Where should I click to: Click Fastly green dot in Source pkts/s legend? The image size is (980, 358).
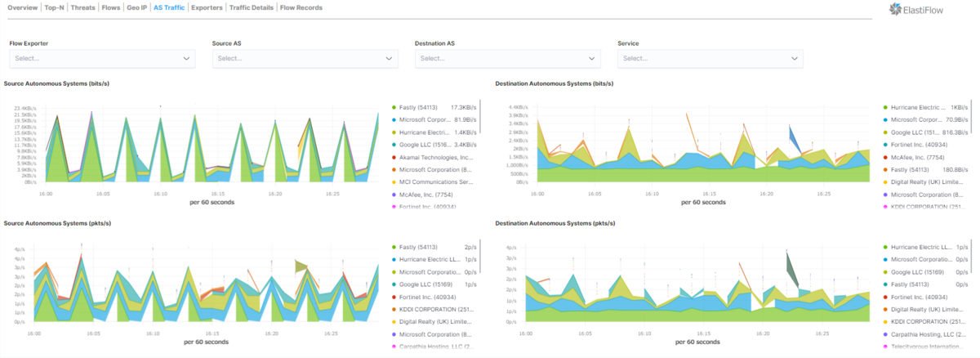(394, 247)
